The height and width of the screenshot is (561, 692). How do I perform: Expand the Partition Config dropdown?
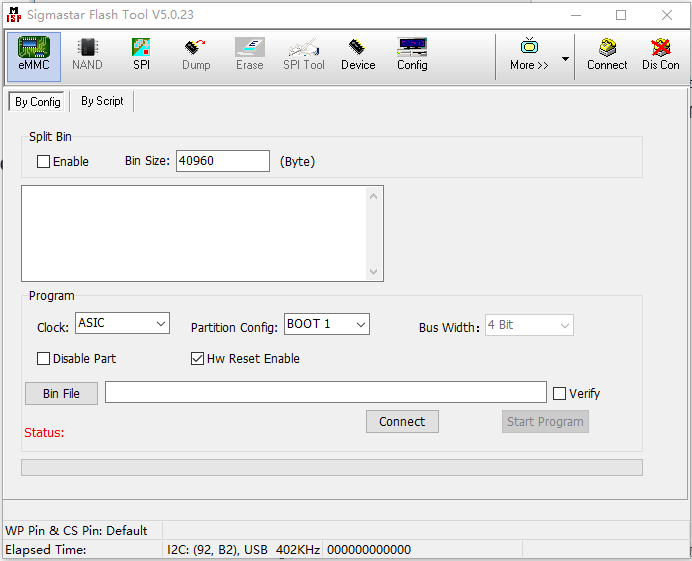pos(327,324)
